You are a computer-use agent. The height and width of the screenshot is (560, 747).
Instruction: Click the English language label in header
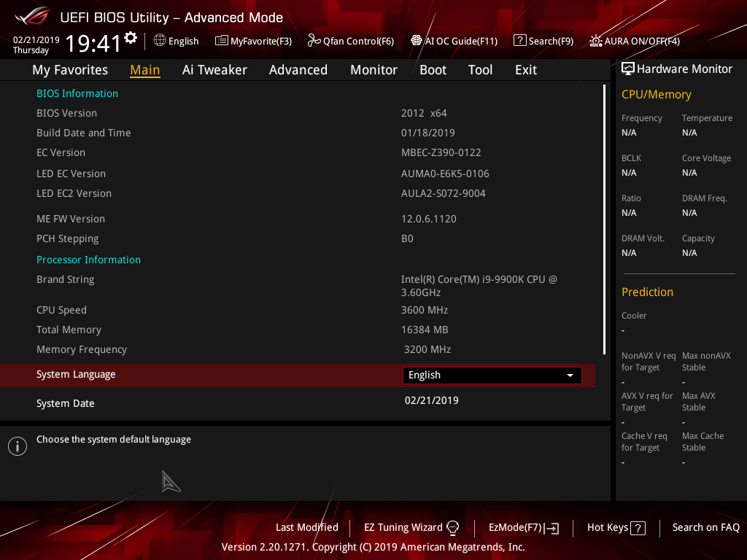click(x=183, y=42)
